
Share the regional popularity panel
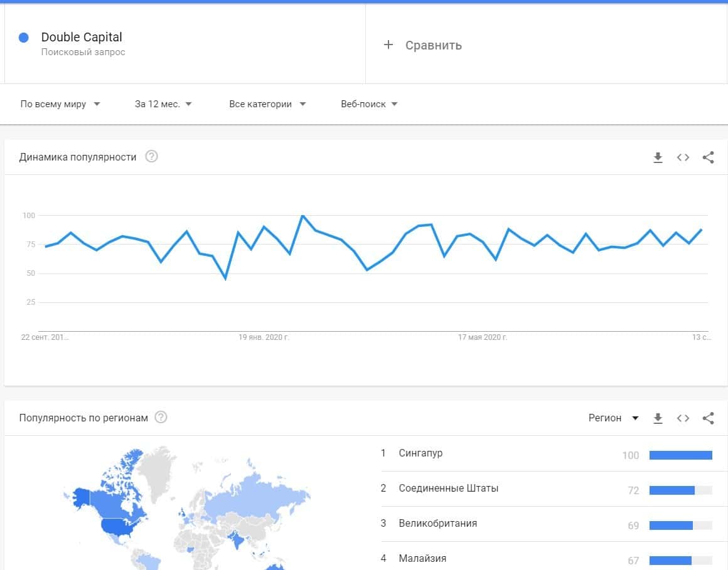pyautogui.click(x=708, y=418)
